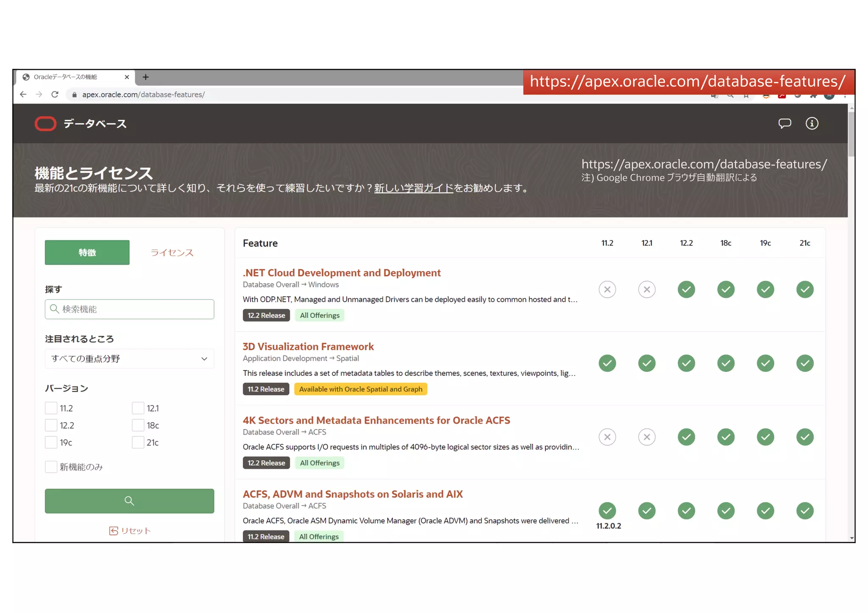Open 3D Visualization Framework feature
Screen dimensions: 868x613
pyautogui.click(x=308, y=346)
